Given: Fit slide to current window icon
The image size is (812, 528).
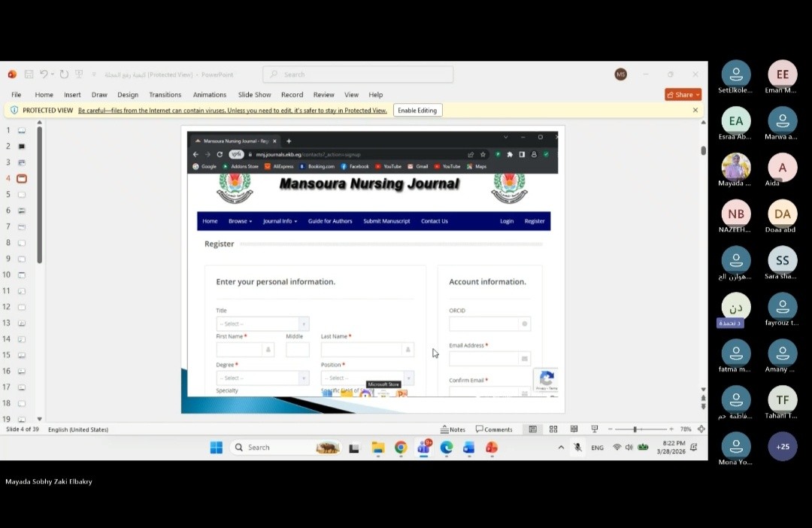Looking at the screenshot, I should point(701,429).
